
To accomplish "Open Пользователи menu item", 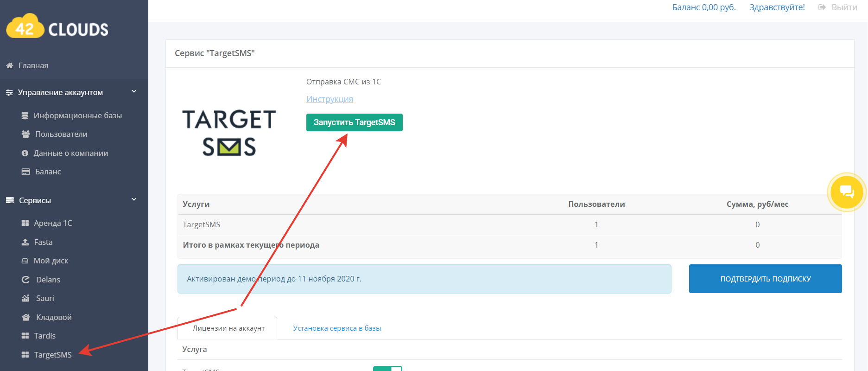I will click(61, 134).
